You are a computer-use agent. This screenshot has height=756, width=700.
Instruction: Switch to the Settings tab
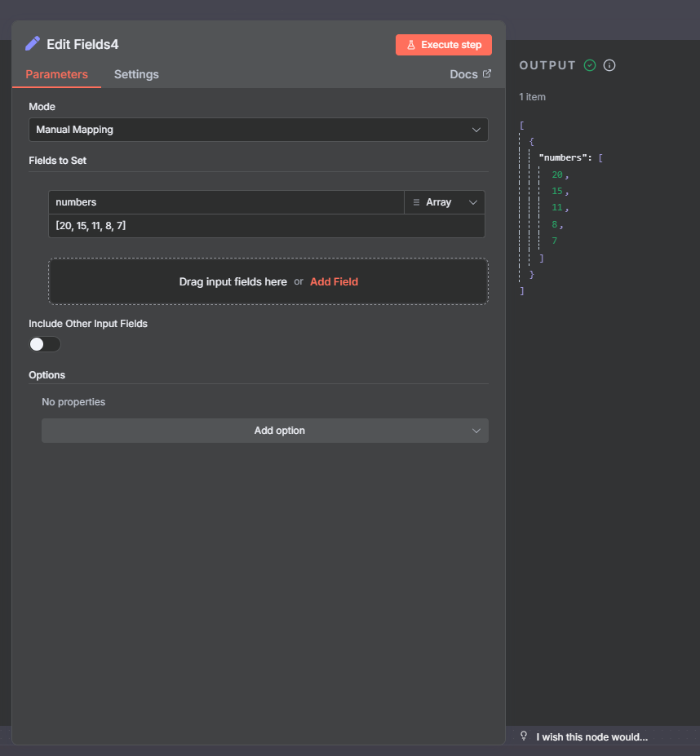click(136, 74)
